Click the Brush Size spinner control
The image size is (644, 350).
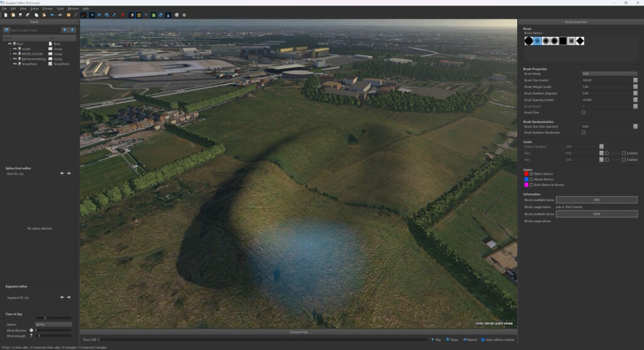[x=635, y=80]
